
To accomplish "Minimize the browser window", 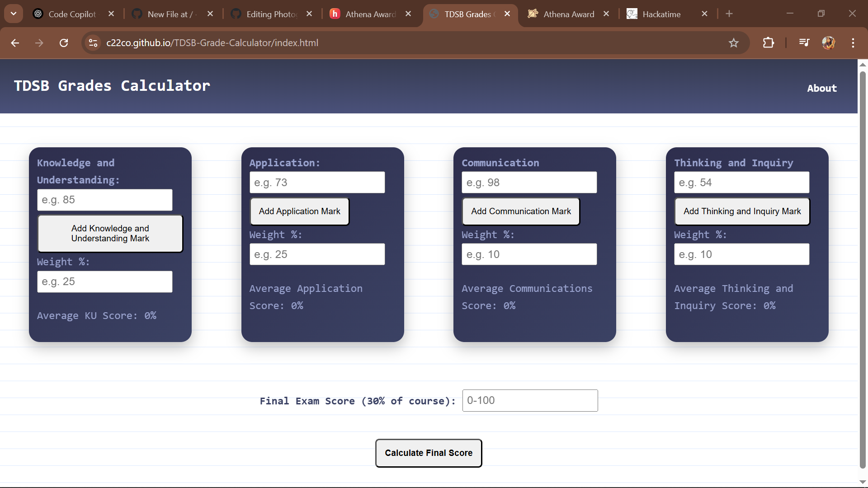I will tap(790, 14).
